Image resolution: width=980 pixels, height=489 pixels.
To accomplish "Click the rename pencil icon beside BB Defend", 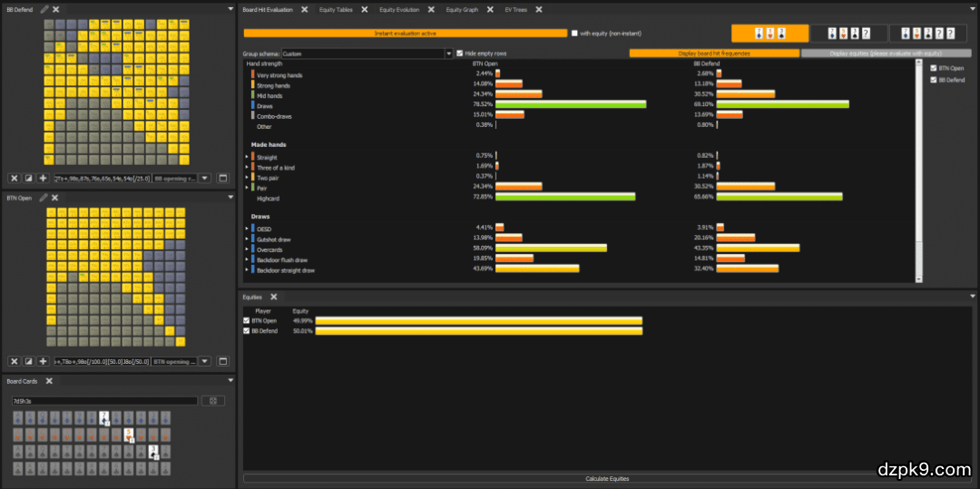I will [44, 9].
